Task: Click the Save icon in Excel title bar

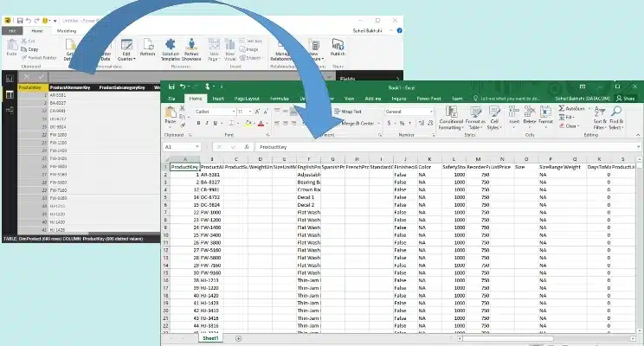Action: tap(172, 86)
